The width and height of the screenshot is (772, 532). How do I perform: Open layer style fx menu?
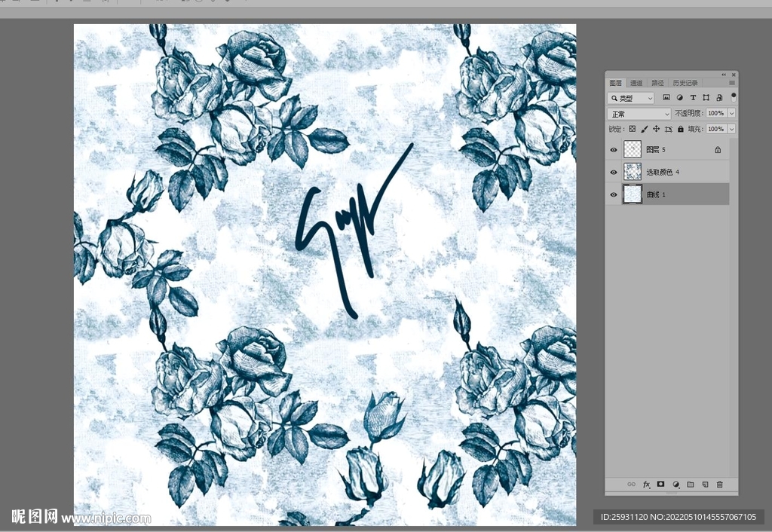point(646,485)
